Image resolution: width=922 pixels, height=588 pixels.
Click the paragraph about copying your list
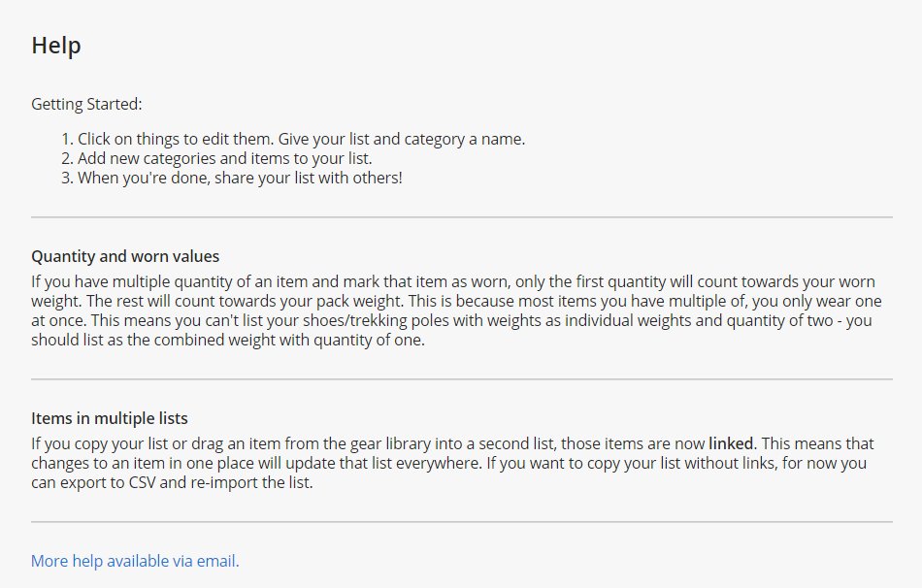coord(456,464)
